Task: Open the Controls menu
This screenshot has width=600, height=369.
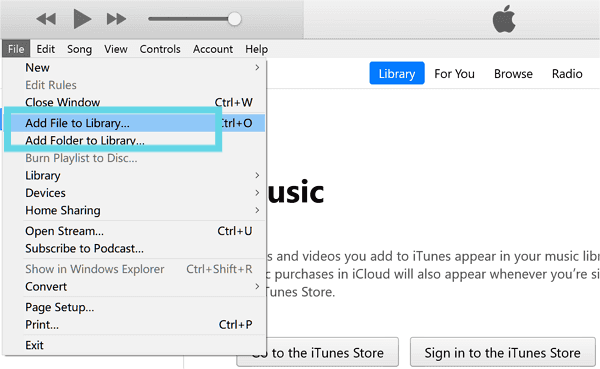Action: pos(160,49)
